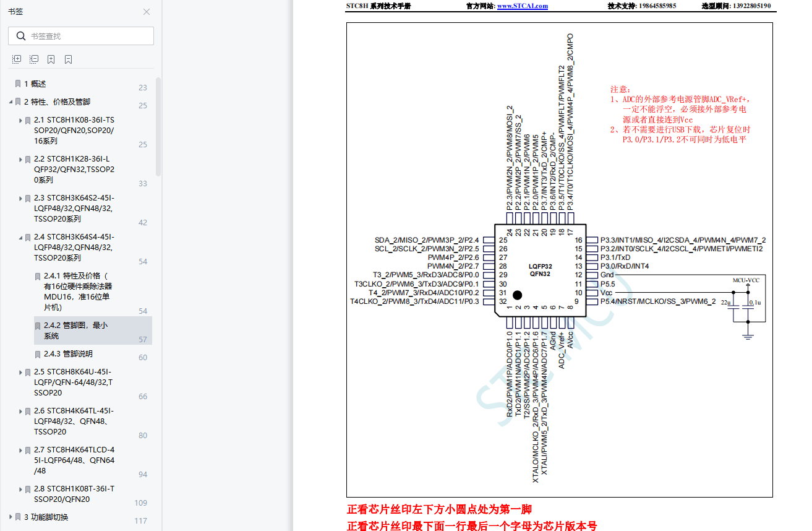The height and width of the screenshot is (531, 812).
Task: Expand the 2.3 STC8H3K64S2-45I bookmark
Action: pyautogui.click(x=20, y=199)
